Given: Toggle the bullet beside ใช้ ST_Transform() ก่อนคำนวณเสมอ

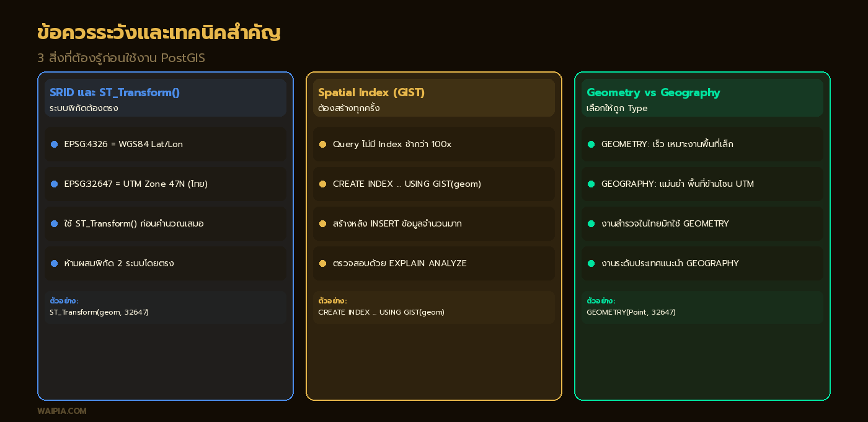Looking at the screenshot, I should [55, 223].
